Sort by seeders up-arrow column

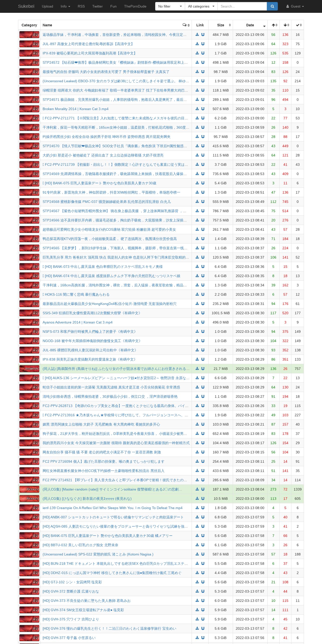click(x=273, y=25)
